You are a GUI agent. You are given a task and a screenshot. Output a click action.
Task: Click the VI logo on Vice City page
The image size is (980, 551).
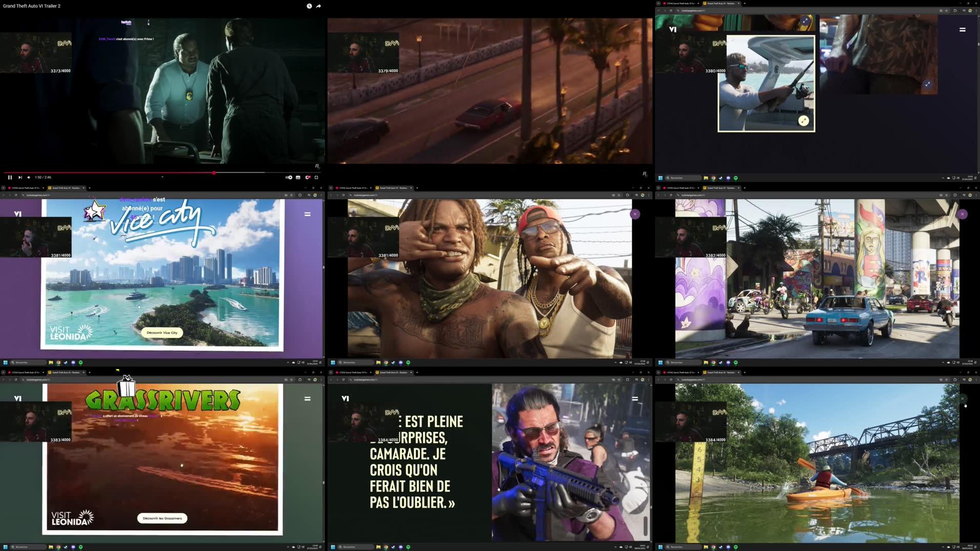pos(17,214)
